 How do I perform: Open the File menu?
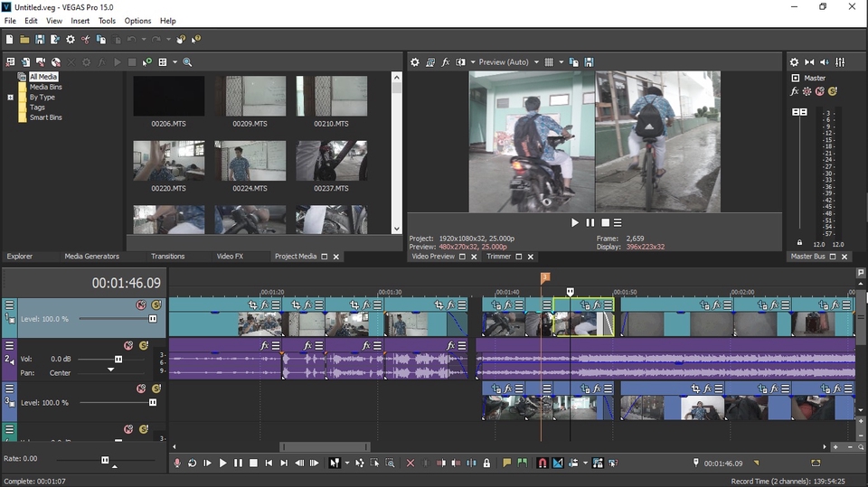[x=10, y=21]
